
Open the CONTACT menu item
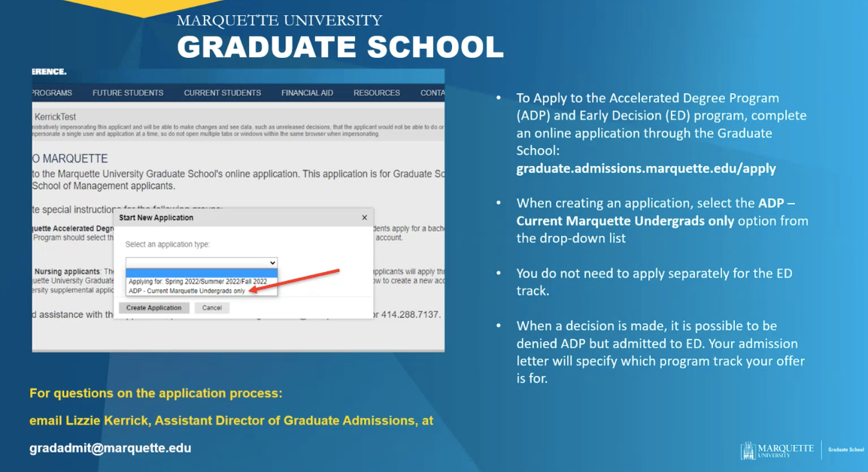click(432, 93)
